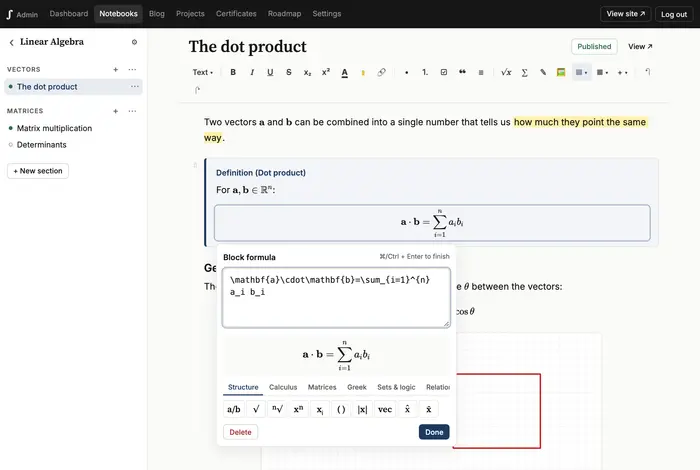Click inside the LaTeX formula text area
The image size is (700, 470).
336,297
